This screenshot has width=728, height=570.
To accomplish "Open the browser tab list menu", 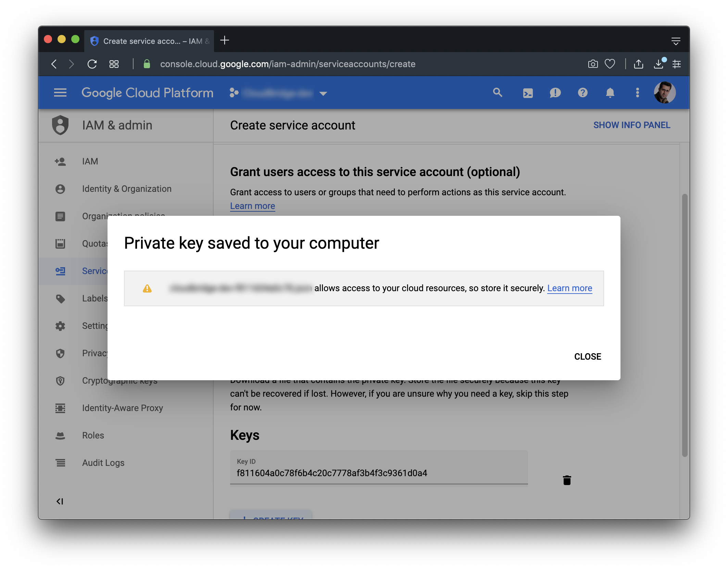I will click(x=676, y=41).
